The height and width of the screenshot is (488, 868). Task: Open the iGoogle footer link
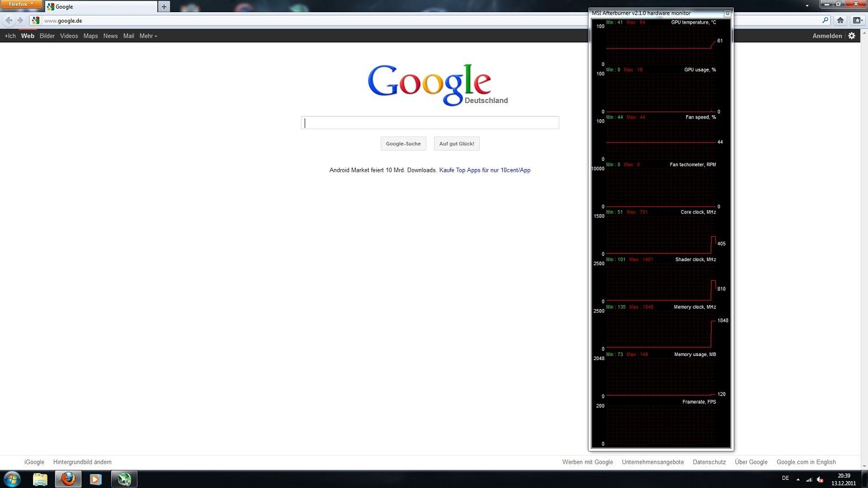[x=34, y=462]
